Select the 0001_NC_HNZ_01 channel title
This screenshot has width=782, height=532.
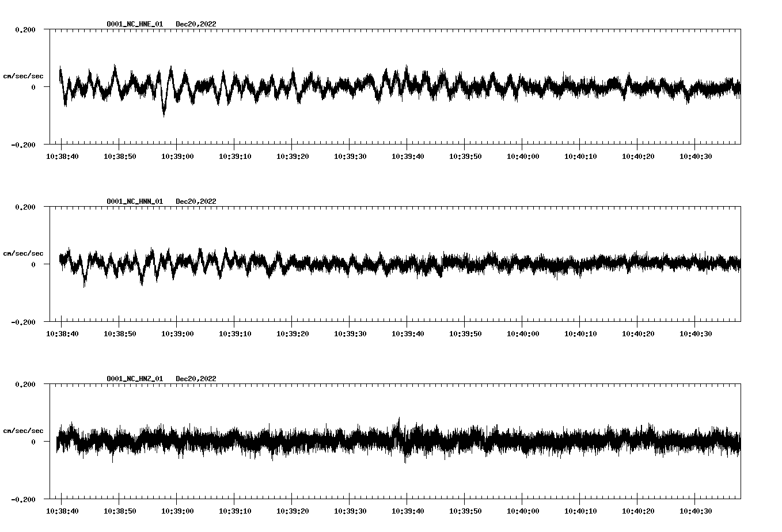click(135, 379)
